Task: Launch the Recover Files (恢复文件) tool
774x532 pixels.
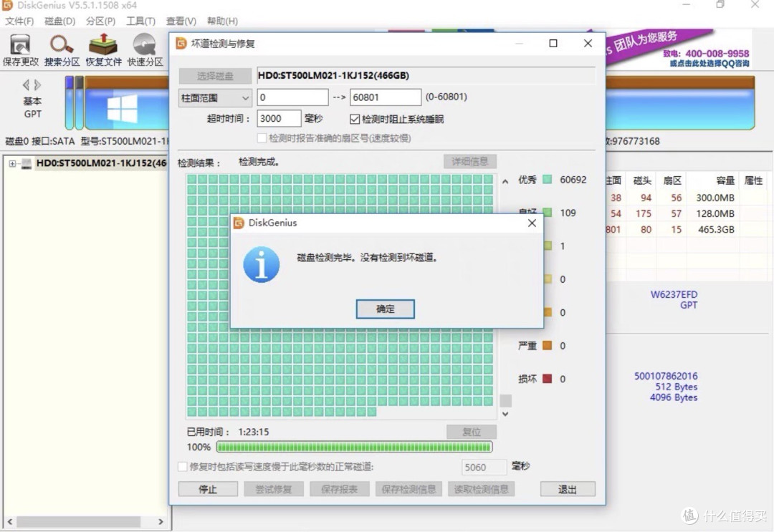Action: [x=103, y=50]
